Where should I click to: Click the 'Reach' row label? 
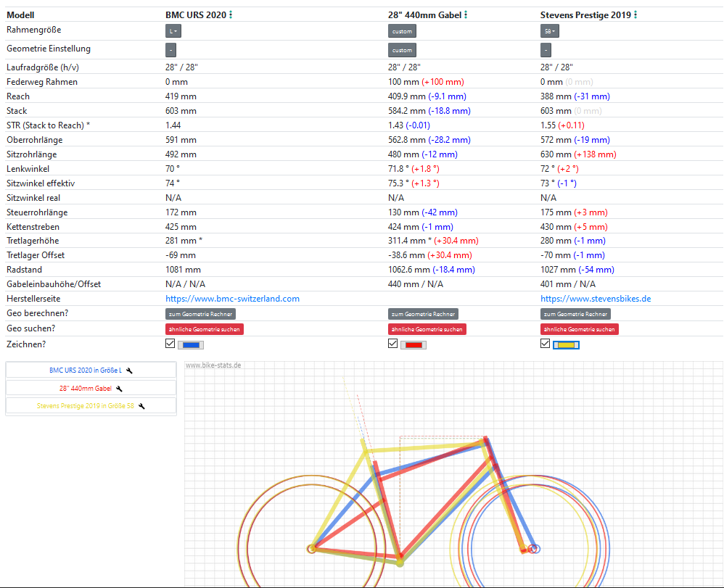[x=18, y=96]
